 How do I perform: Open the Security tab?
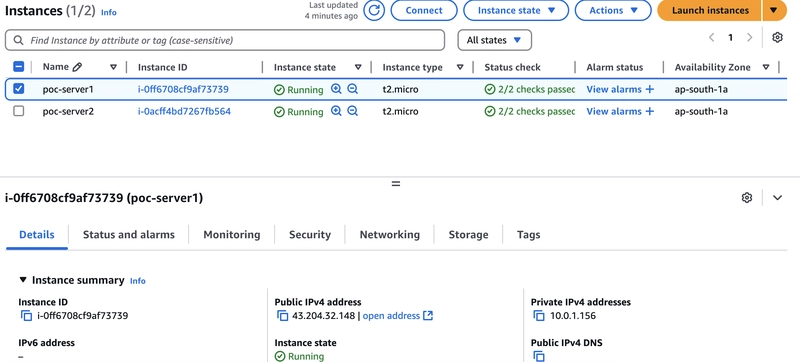click(x=310, y=235)
